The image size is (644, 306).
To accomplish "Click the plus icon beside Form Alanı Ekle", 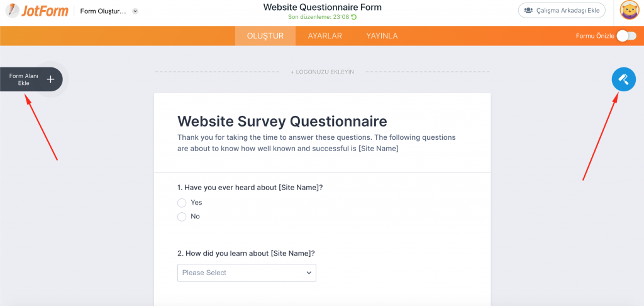I will [x=51, y=79].
